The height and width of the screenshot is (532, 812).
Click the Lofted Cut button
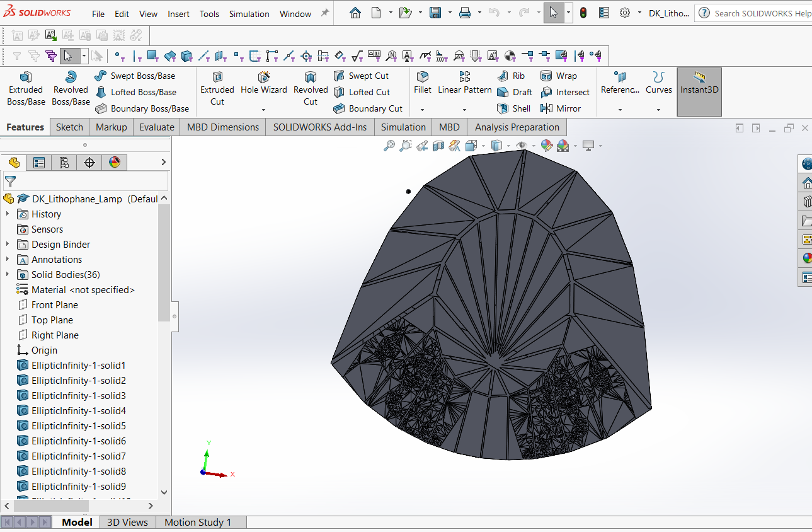coord(362,92)
